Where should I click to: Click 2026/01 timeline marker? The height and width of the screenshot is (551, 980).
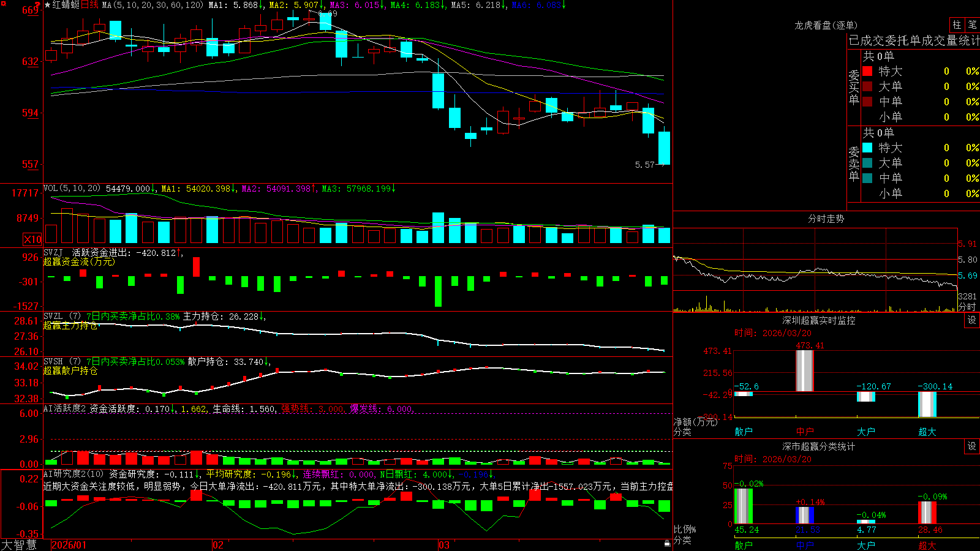pos(69,545)
